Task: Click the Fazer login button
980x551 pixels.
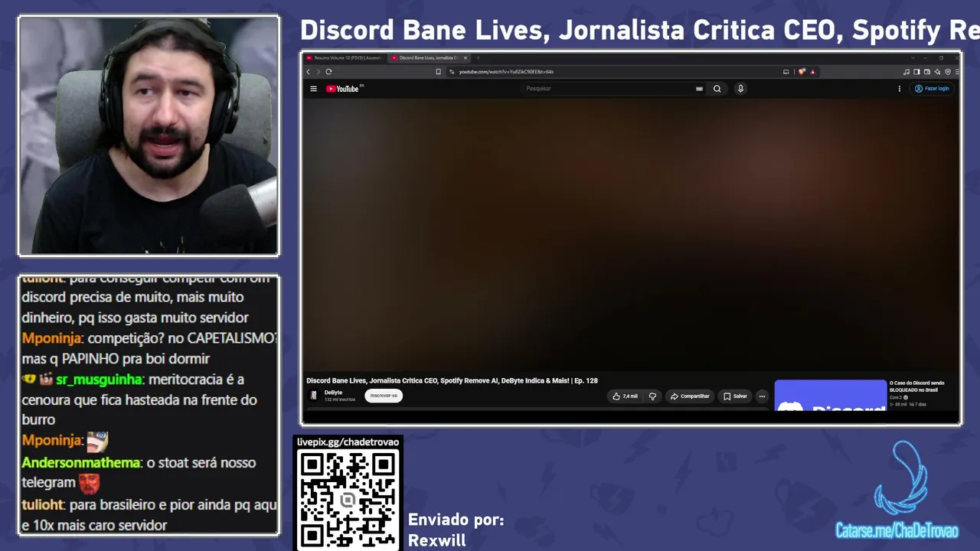Action: coord(932,89)
